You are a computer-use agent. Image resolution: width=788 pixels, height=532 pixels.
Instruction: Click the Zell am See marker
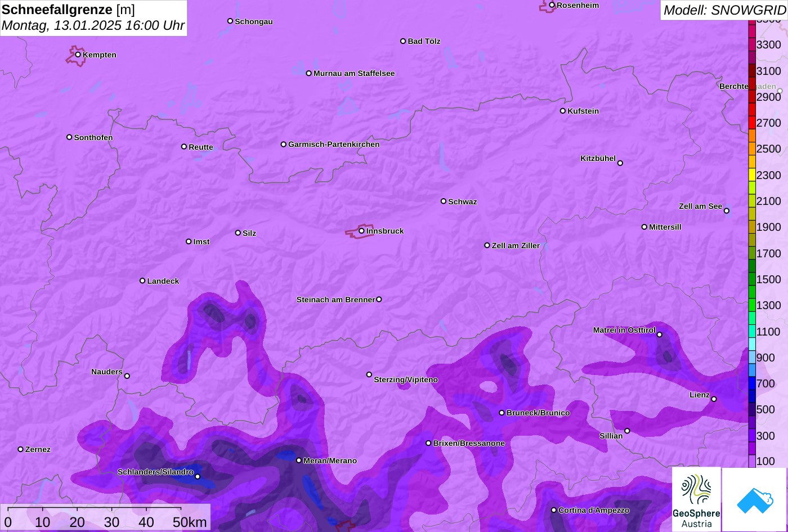[x=727, y=211]
